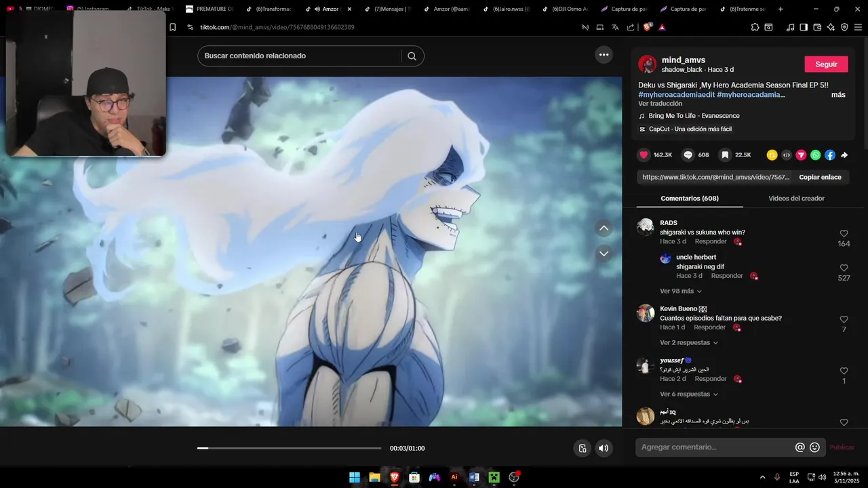Open emoji picker in comment box

point(814,447)
